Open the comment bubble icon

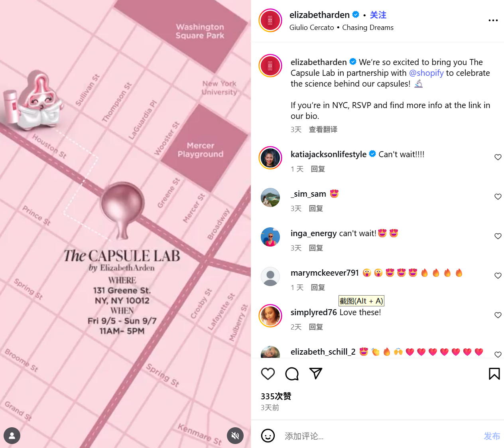pos(292,374)
